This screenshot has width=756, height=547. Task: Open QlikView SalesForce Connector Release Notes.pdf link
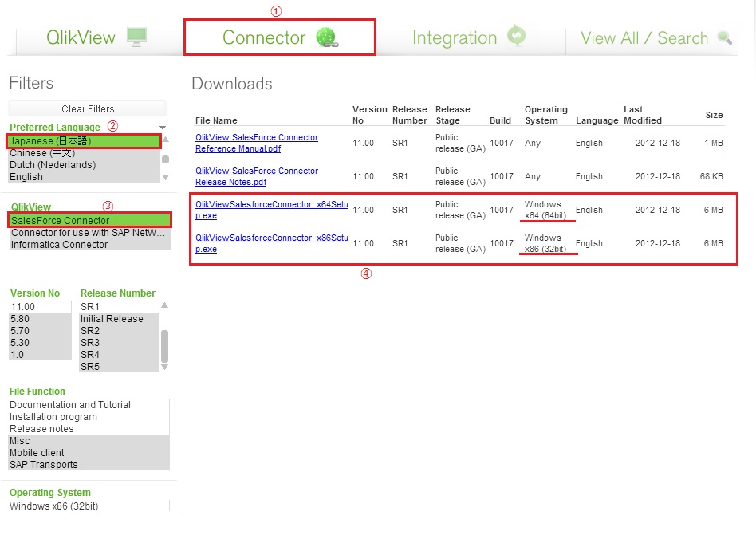(x=257, y=176)
